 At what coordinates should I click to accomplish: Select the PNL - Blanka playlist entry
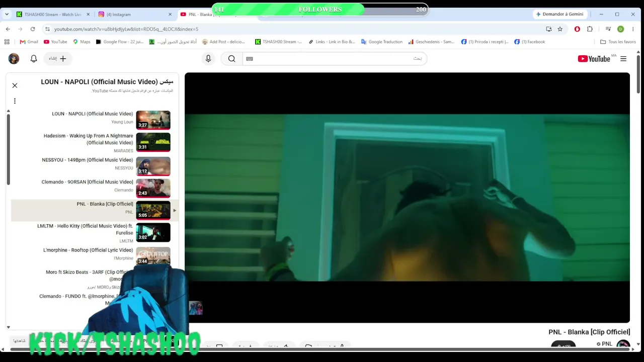(x=95, y=211)
